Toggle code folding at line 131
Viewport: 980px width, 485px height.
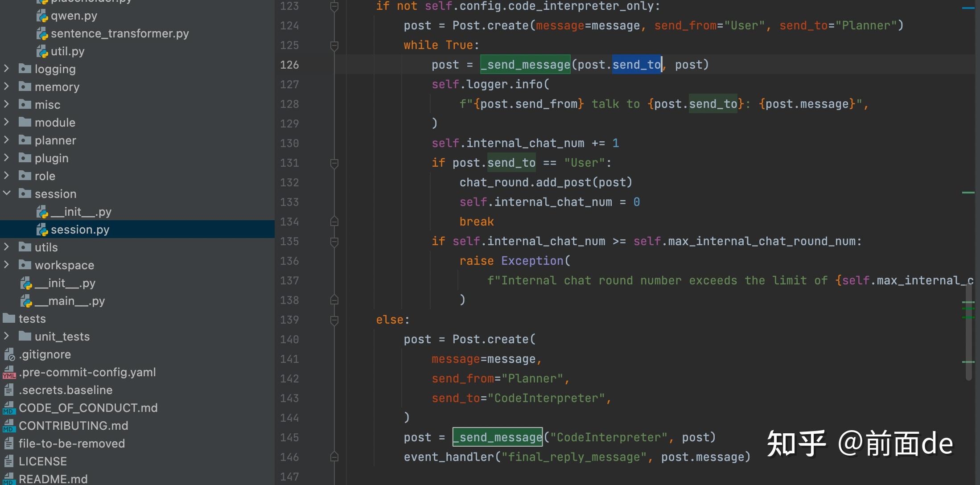334,163
